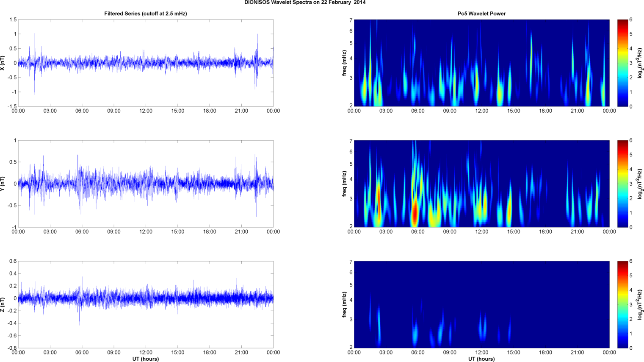Click the Z component filtered time series plot
Viewport: 644px width, 362px height.
pyautogui.click(x=146, y=305)
